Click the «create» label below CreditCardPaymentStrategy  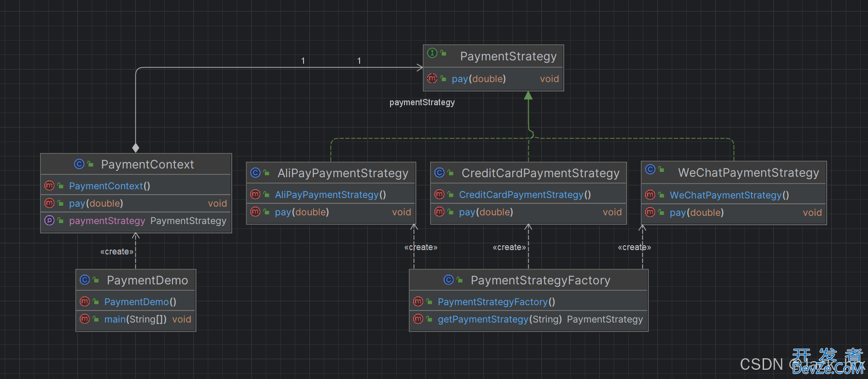point(509,247)
